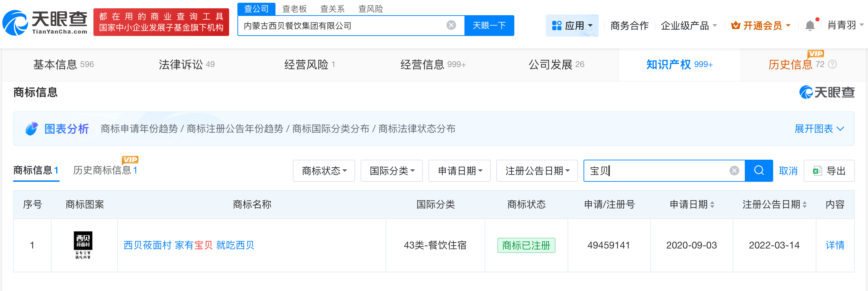Export trademark list with 导出

[829, 170]
